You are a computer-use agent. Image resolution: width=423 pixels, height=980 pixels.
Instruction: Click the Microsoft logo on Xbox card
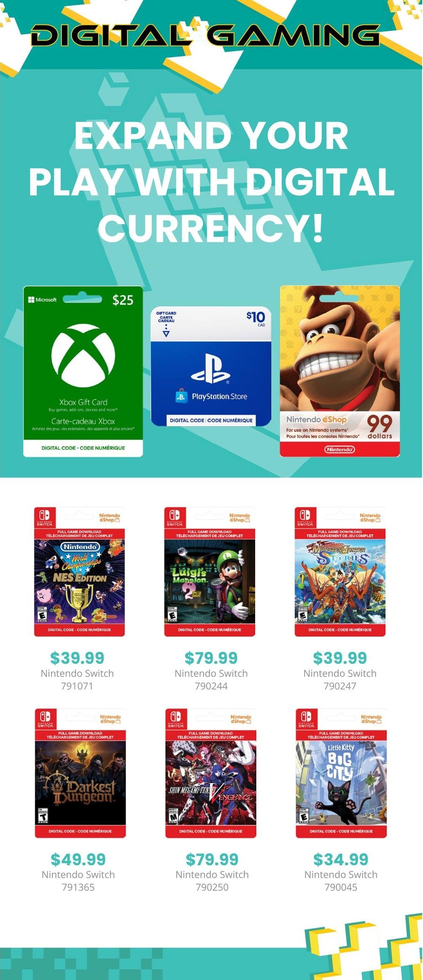[42, 300]
